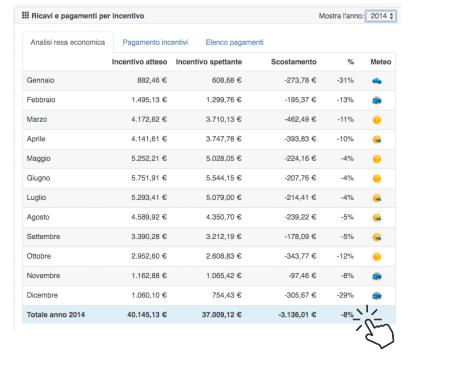Select the Gennaio row label

point(40,80)
